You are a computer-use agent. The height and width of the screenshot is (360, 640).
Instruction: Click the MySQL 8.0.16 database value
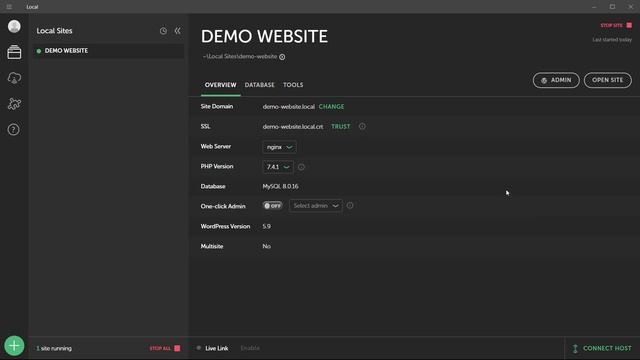tap(280, 186)
